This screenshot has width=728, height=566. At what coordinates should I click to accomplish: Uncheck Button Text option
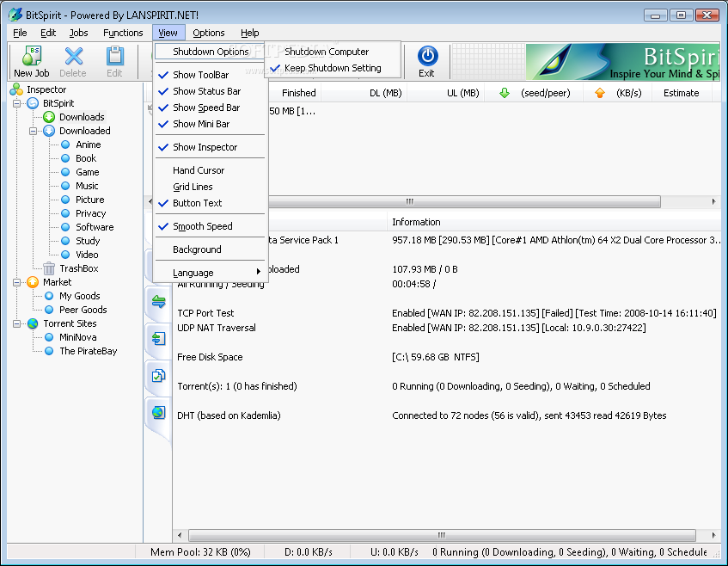[211, 203]
